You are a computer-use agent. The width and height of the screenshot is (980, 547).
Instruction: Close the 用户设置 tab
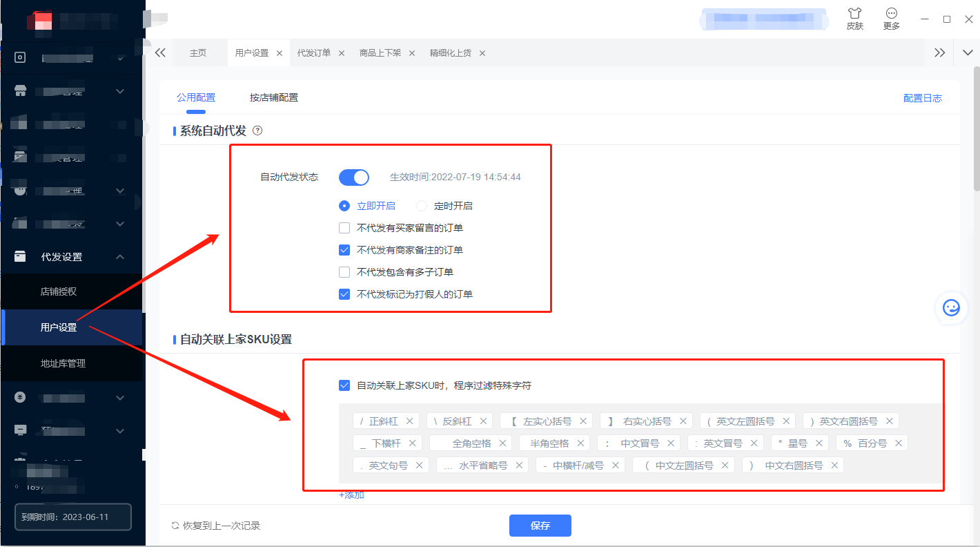pos(280,53)
